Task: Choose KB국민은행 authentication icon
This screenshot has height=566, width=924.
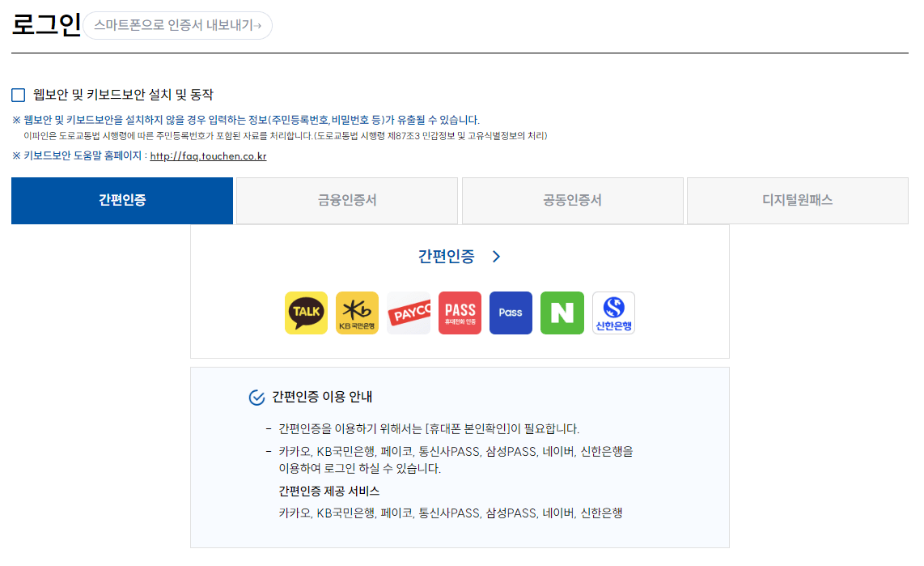Action: click(357, 313)
